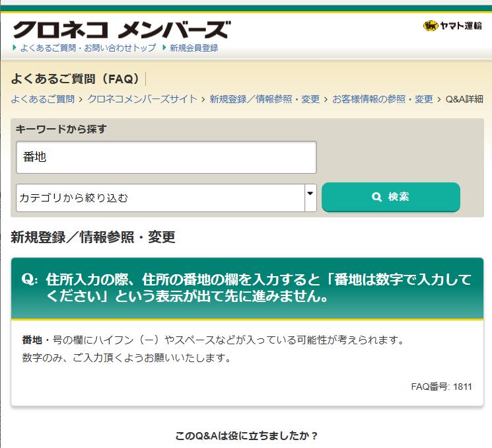The width and height of the screenshot is (492, 448).
Task: Click the よくあるご質問(FAQ) heading
Action: pos(75,79)
